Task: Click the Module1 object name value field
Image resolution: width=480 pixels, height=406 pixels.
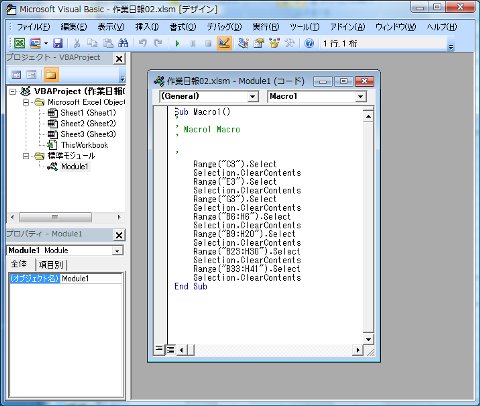Action: 91,279
